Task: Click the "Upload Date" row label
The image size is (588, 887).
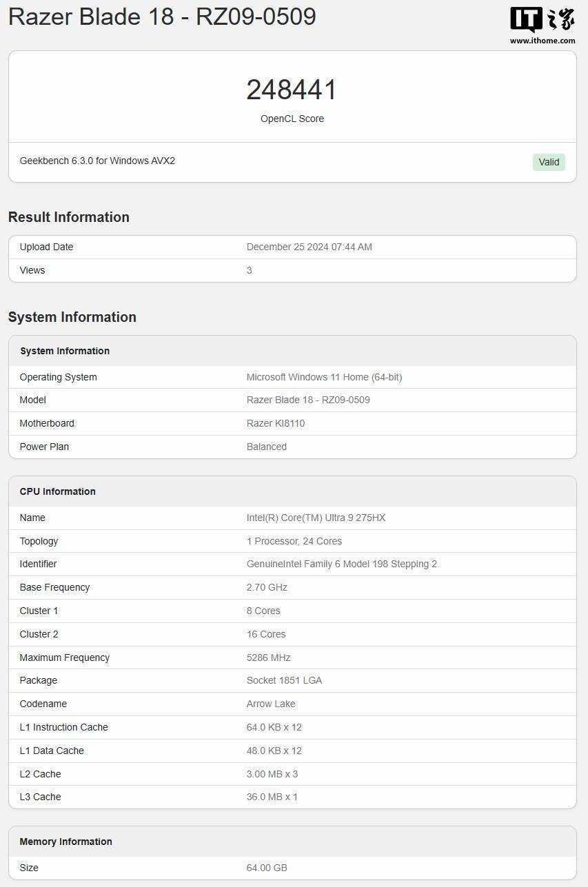Action: [46, 247]
